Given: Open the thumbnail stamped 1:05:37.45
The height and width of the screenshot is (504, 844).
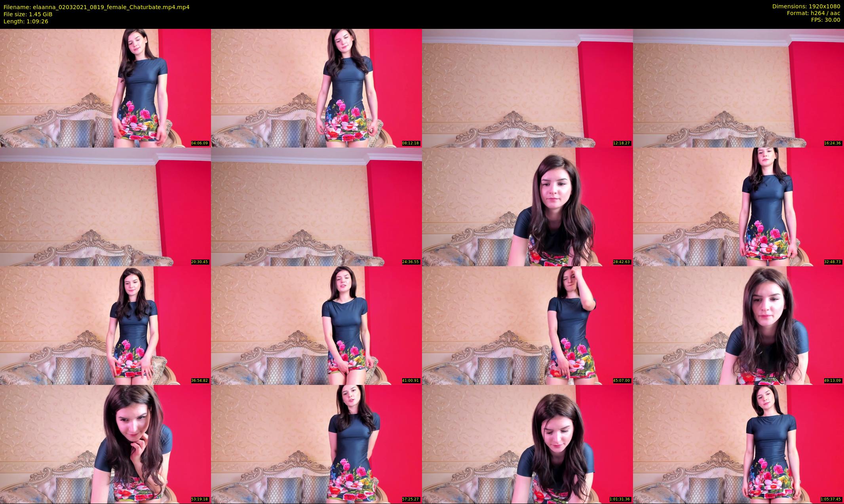Looking at the screenshot, I should click(738, 444).
